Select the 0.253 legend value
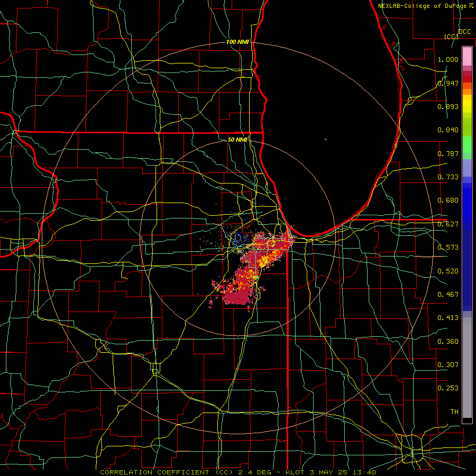The width and height of the screenshot is (476, 476). (x=448, y=388)
